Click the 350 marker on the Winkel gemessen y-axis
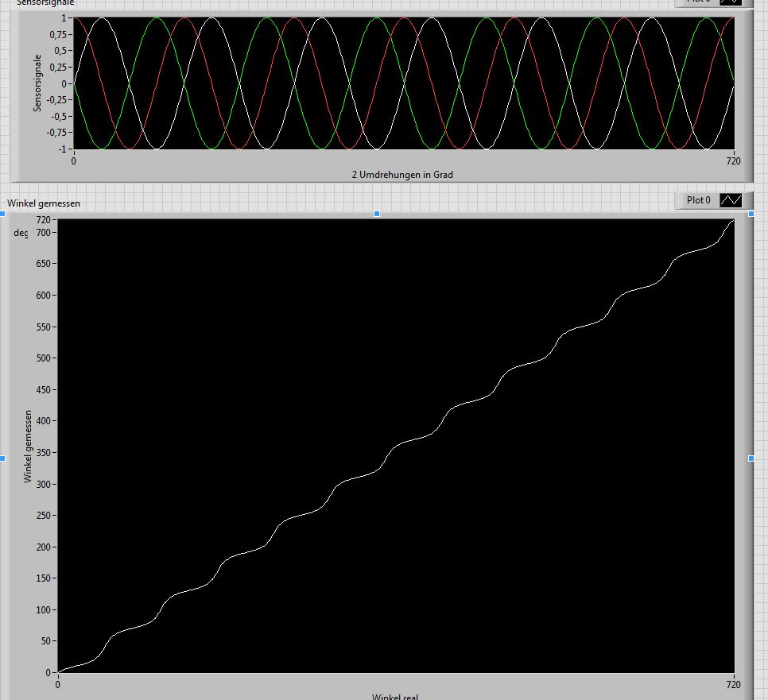Screen dimensions: 768x700 [x=44, y=453]
